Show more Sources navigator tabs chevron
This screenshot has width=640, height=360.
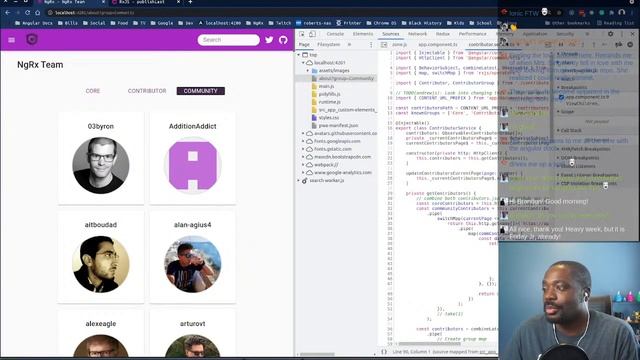349,44
